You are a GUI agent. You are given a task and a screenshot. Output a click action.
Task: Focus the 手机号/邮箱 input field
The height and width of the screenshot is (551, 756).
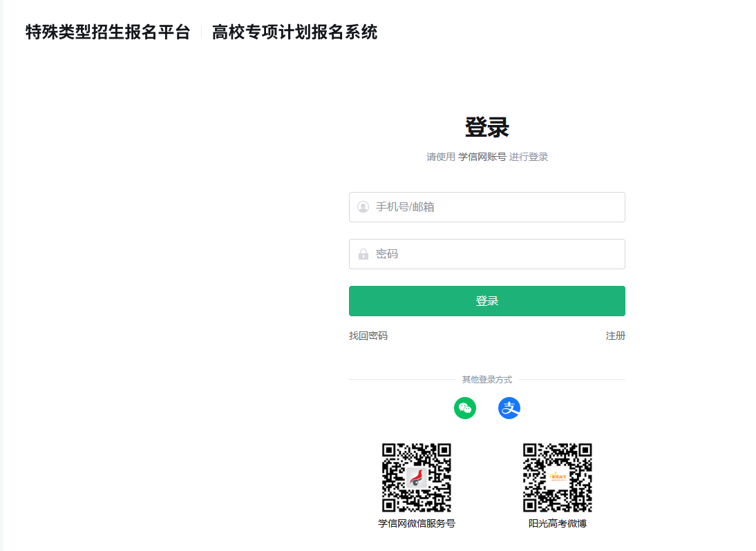point(487,207)
